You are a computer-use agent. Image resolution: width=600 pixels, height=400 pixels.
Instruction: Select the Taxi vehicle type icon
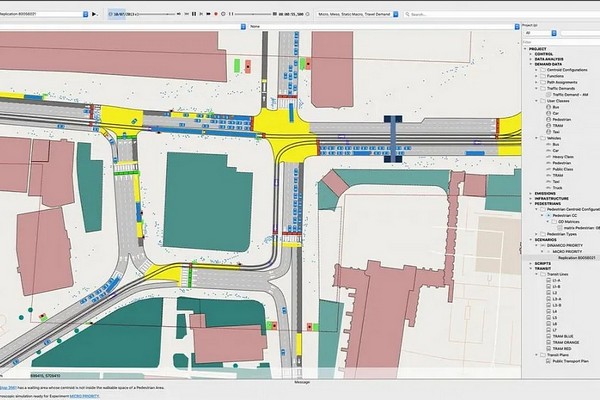pyautogui.click(x=548, y=181)
